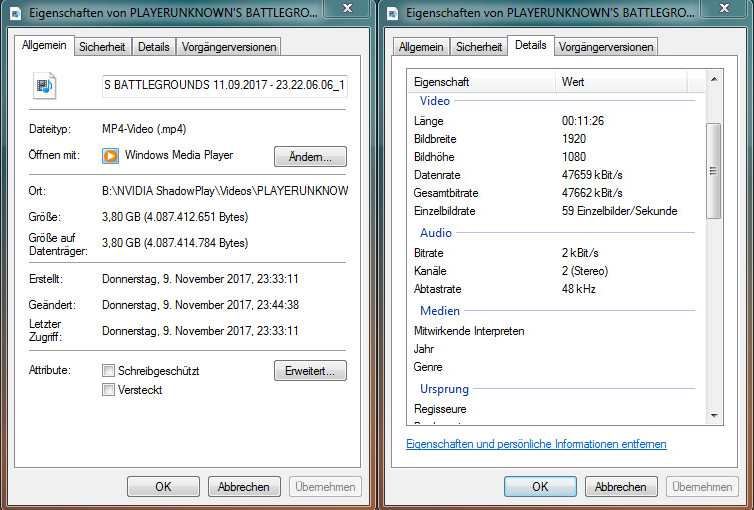
Task: Click the Jahr property row
Action: [x=556, y=348]
